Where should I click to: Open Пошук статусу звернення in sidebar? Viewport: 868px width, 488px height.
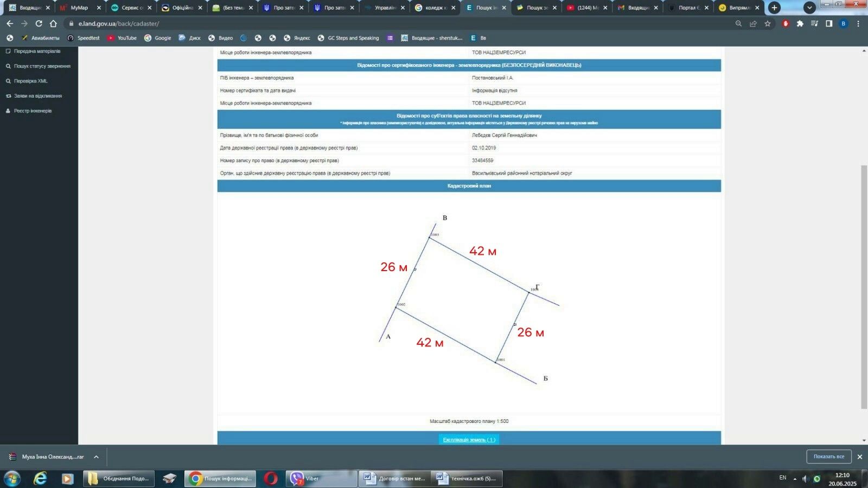tap(38, 66)
